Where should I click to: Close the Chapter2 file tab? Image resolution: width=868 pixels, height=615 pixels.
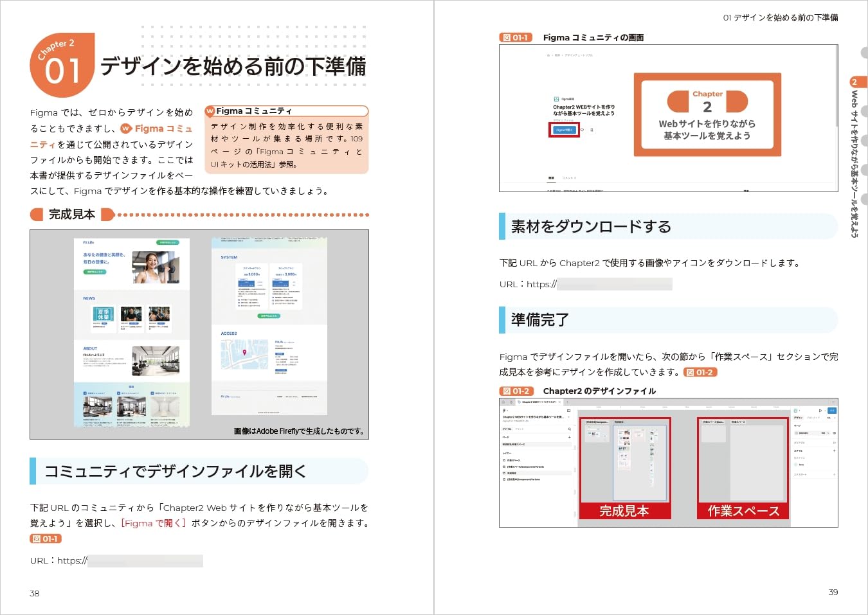(559, 402)
